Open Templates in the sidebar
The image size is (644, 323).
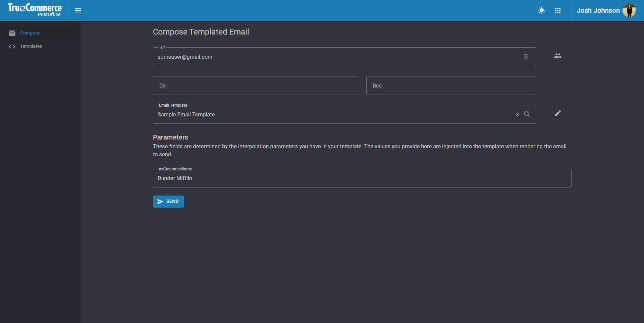[40, 46]
